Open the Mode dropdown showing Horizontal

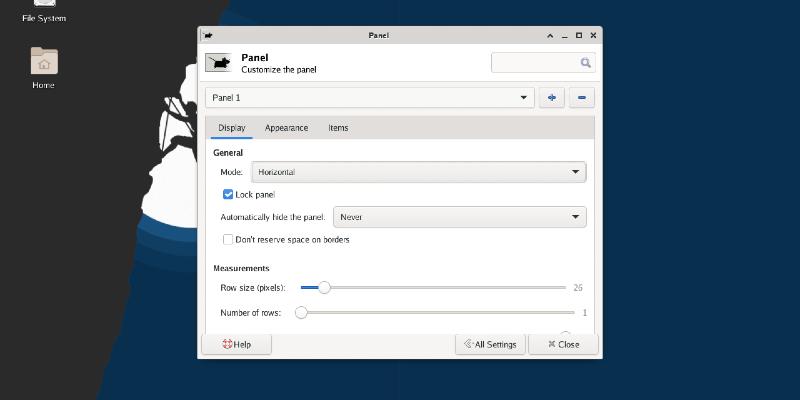tap(416, 172)
